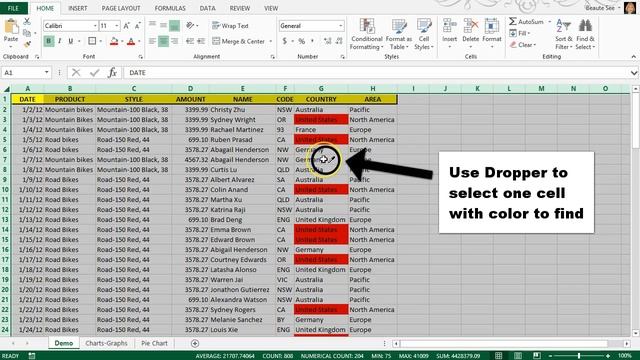
Task: Click the Cut scissors icon
Action: click(27, 22)
